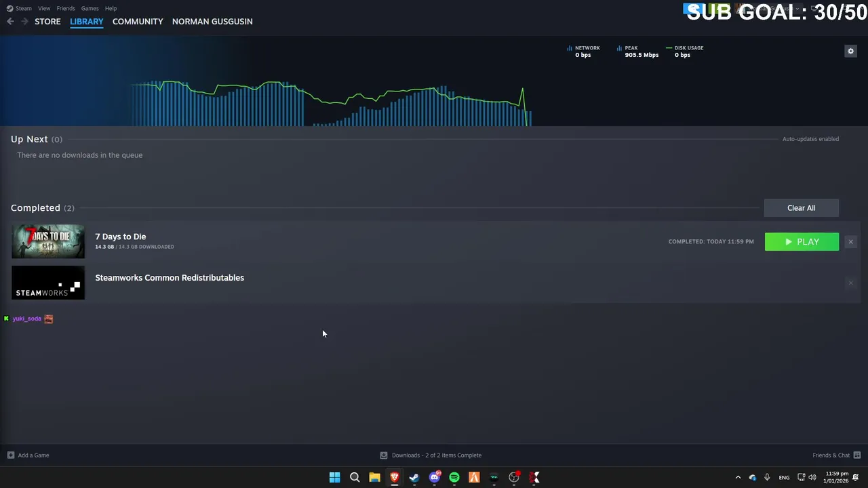
Task: Open the Friends menu
Action: pos(66,8)
